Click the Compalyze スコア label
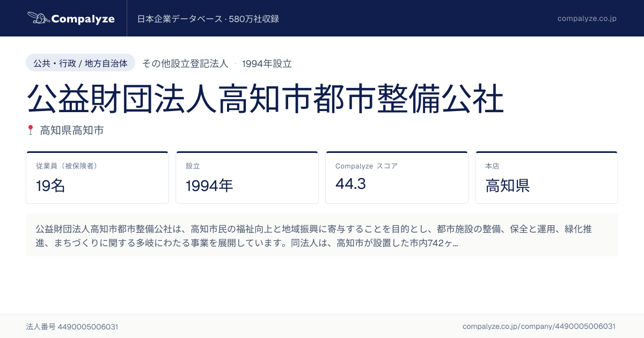The image size is (644, 338). point(367,166)
